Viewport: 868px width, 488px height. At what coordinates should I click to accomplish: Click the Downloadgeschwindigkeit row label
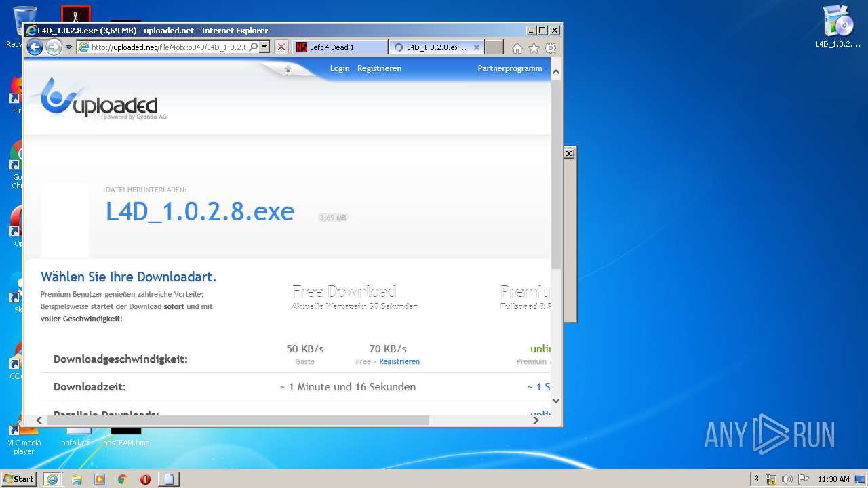(121, 359)
